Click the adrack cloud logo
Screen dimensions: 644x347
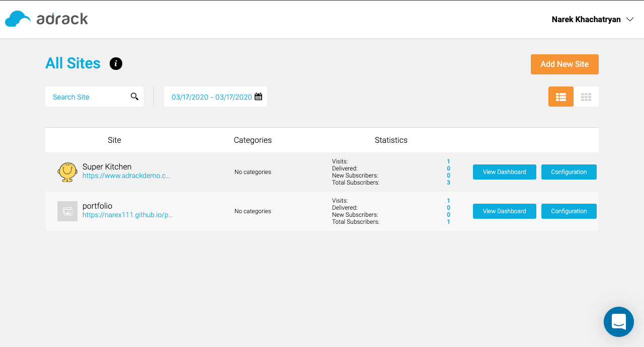pos(18,18)
